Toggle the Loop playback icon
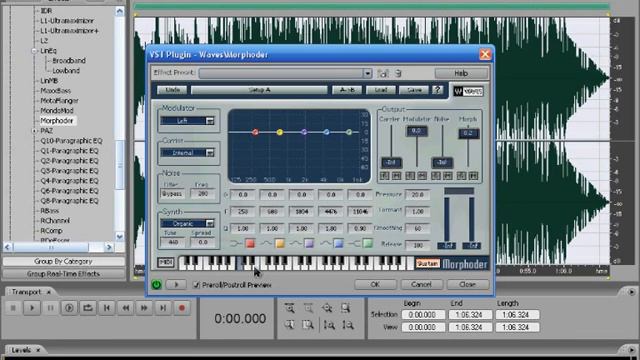 88,308
